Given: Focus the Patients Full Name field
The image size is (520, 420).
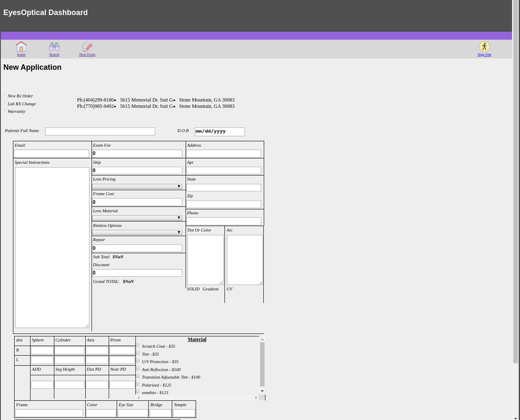Looking at the screenshot, I should coord(100,131).
